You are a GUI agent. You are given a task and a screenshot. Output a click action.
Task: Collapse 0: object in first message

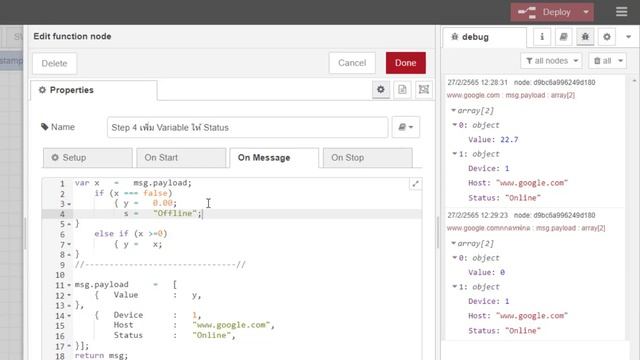[455, 124]
